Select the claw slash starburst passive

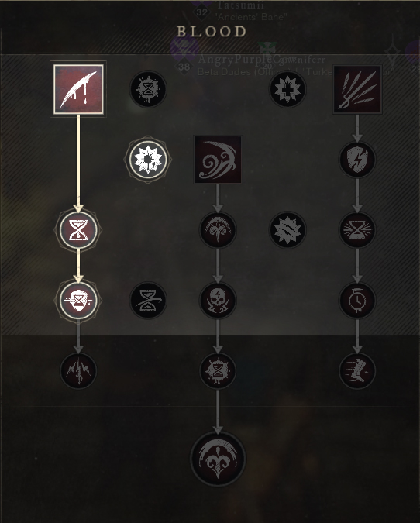point(287,230)
